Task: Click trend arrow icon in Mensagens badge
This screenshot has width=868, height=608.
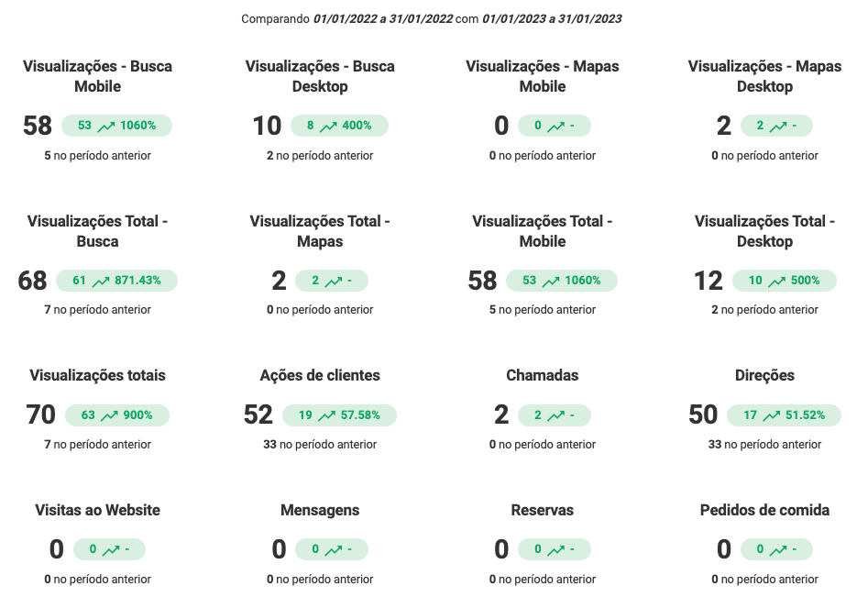Action: coord(333,550)
